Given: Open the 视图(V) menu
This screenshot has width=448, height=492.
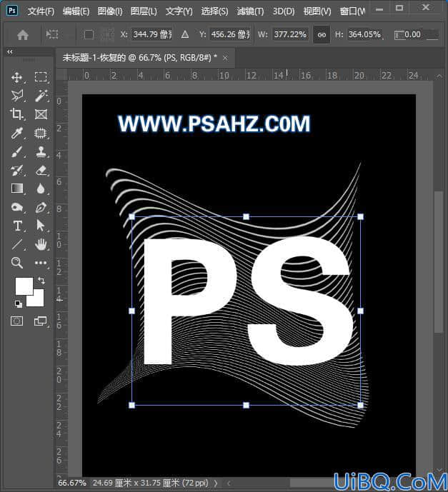Looking at the screenshot, I should [x=317, y=11].
